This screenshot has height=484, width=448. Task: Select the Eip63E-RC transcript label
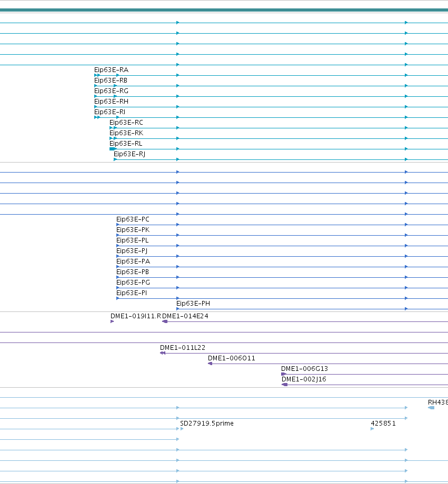pyautogui.click(x=126, y=123)
